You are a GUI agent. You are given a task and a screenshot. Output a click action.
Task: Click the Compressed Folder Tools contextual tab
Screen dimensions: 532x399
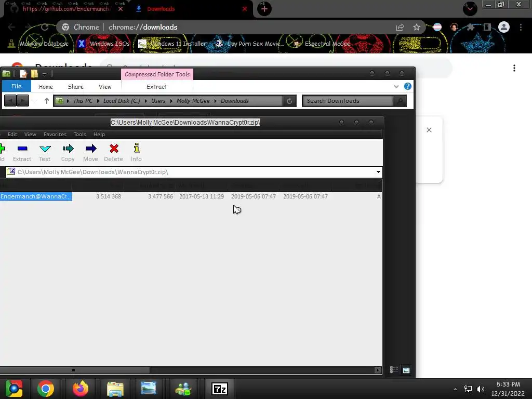(x=157, y=74)
